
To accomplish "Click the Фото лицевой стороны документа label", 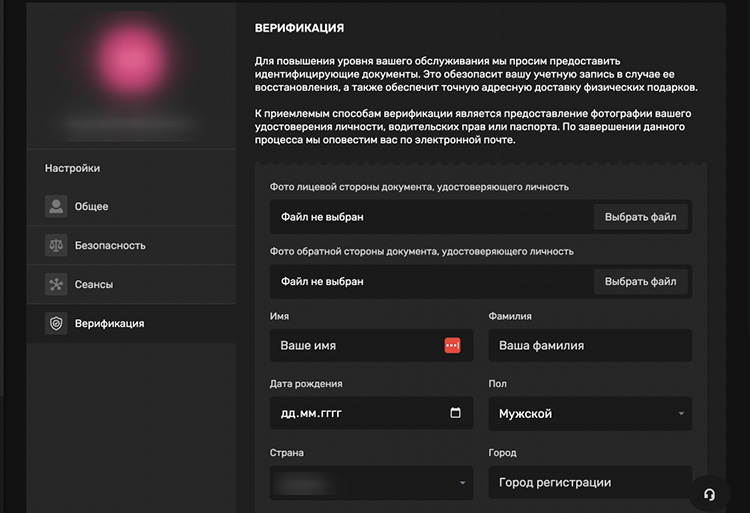I will 419,187.
